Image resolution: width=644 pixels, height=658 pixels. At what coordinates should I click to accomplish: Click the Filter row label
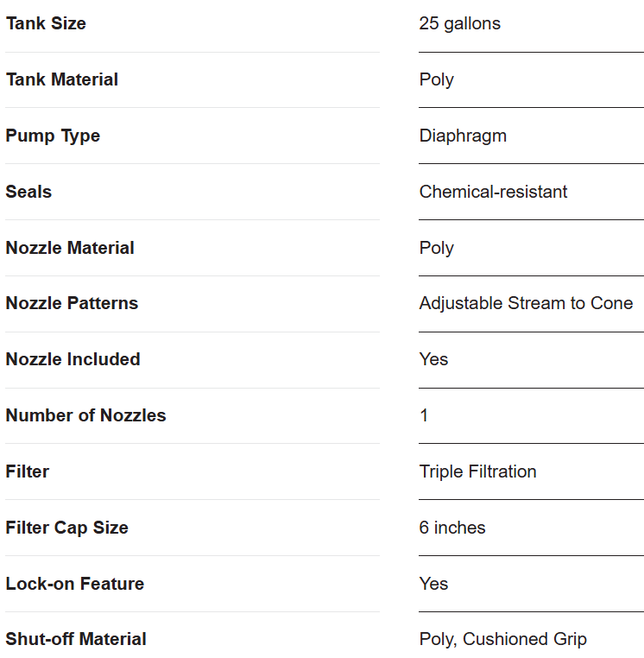pyautogui.click(x=28, y=471)
